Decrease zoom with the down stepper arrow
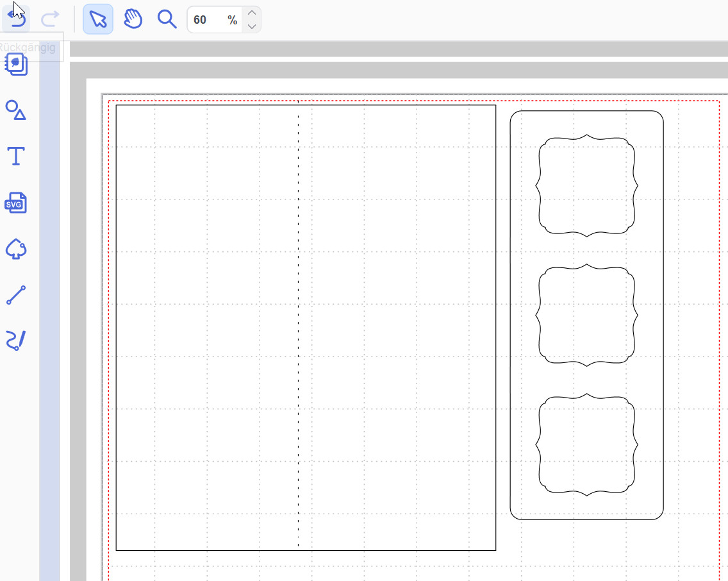 [x=252, y=26]
